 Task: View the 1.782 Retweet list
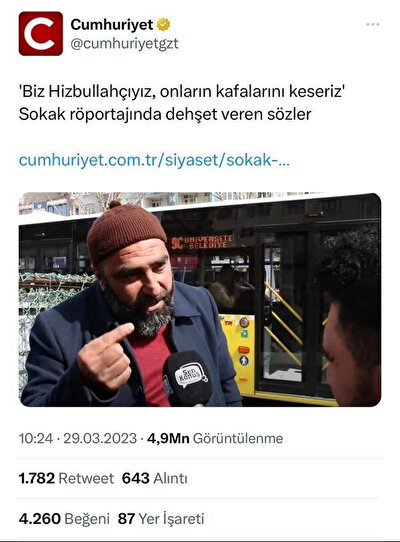(66, 478)
